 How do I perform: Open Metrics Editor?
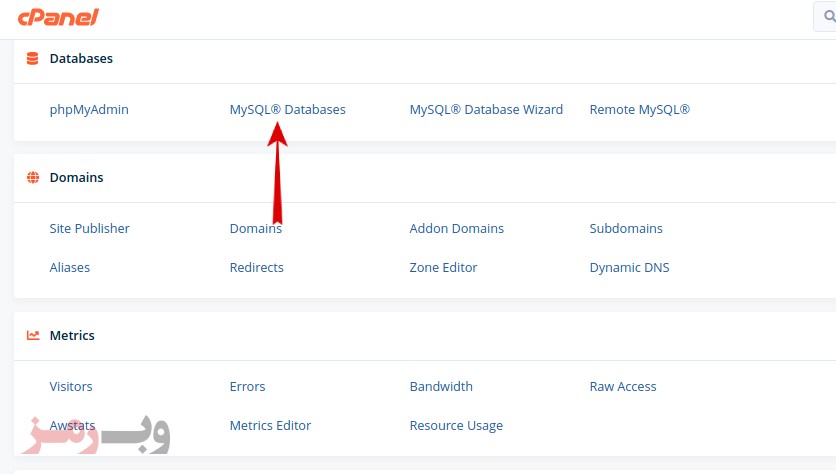click(x=270, y=425)
